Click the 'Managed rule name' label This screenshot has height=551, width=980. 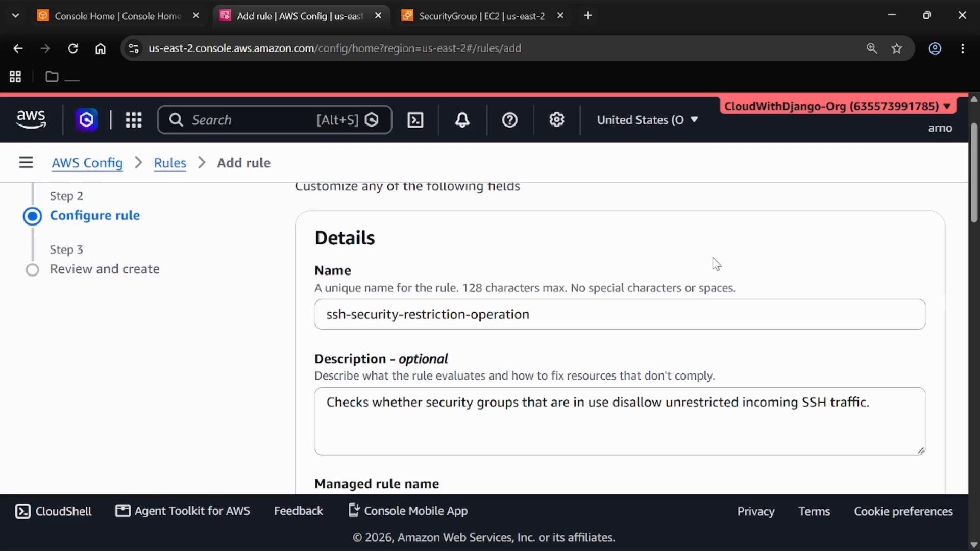point(377,484)
